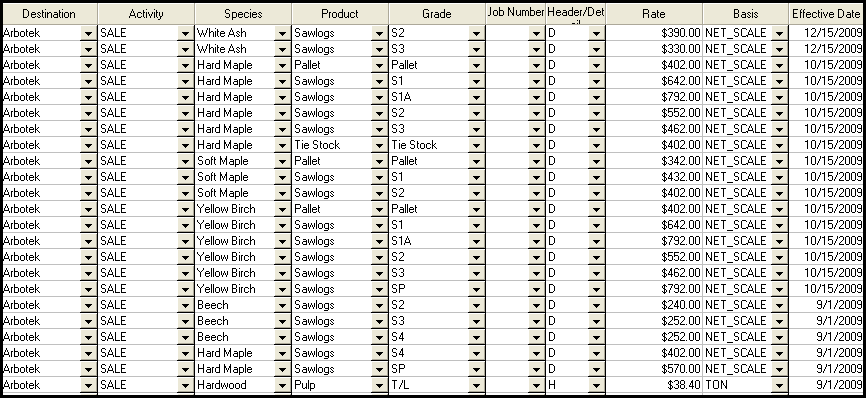
Task: Open Basis dropdown in the TON row
Action: pyautogui.click(x=779, y=385)
